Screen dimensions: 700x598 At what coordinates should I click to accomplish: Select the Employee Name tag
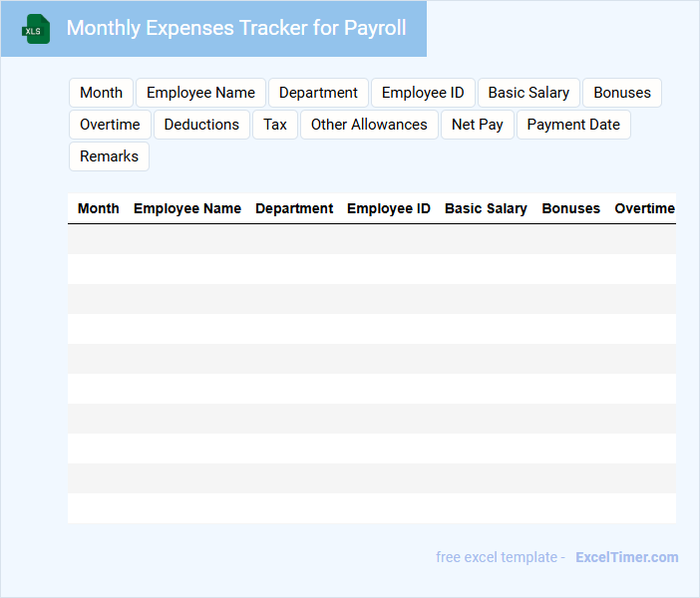coord(200,93)
